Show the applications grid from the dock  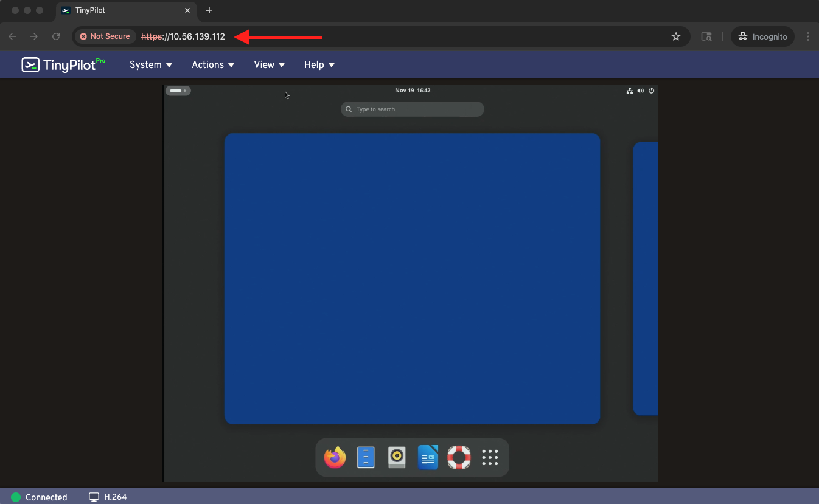[490, 457]
